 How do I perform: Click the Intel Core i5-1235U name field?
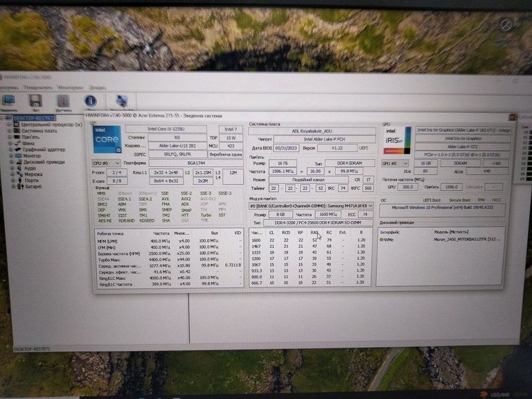click(x=166, y=129)
